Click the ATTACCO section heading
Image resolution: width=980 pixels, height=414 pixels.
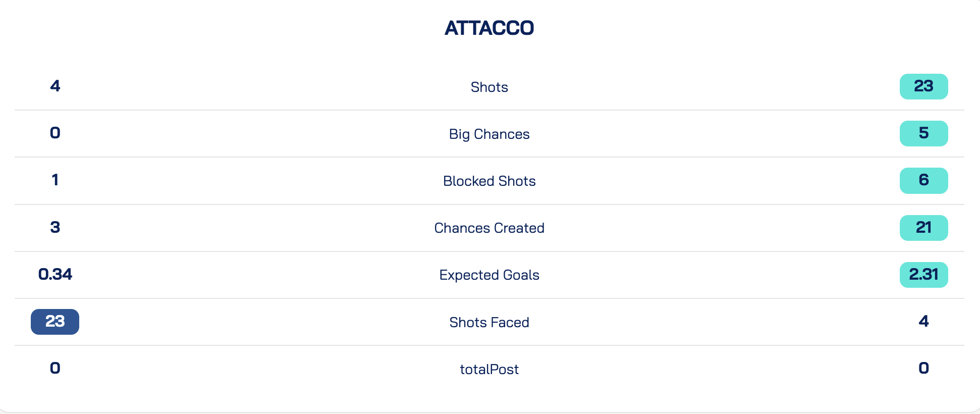click(489, 28)
